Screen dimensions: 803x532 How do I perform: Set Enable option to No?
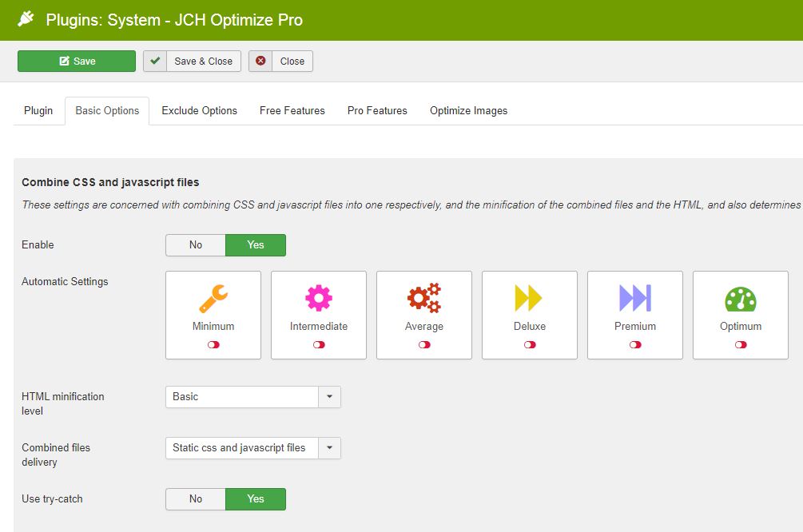pos(196,245)
